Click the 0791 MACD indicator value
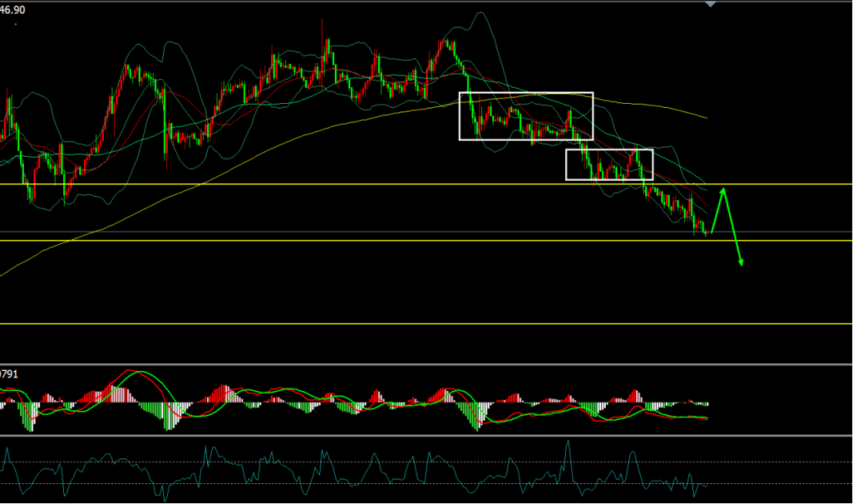This screenshot has height=504, width=853. tap(8, 374)
